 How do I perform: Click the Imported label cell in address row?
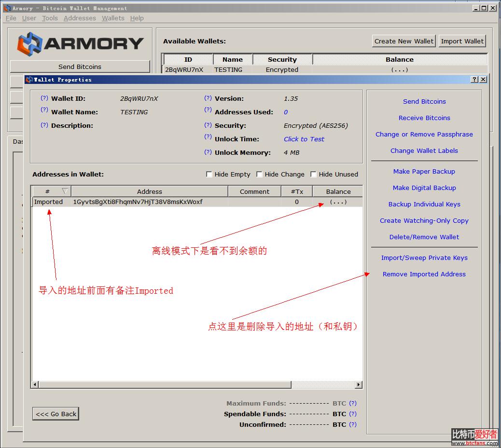click(49, 202)
